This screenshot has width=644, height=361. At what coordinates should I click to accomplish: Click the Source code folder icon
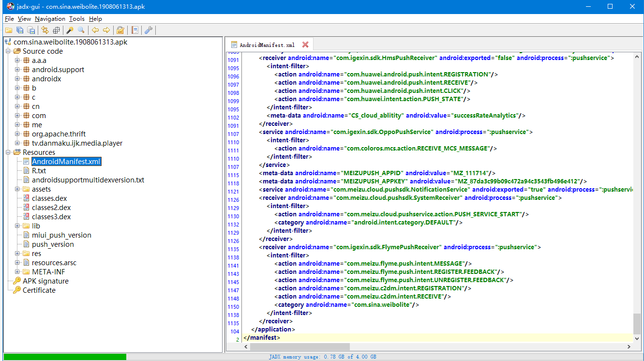[17, 51]
